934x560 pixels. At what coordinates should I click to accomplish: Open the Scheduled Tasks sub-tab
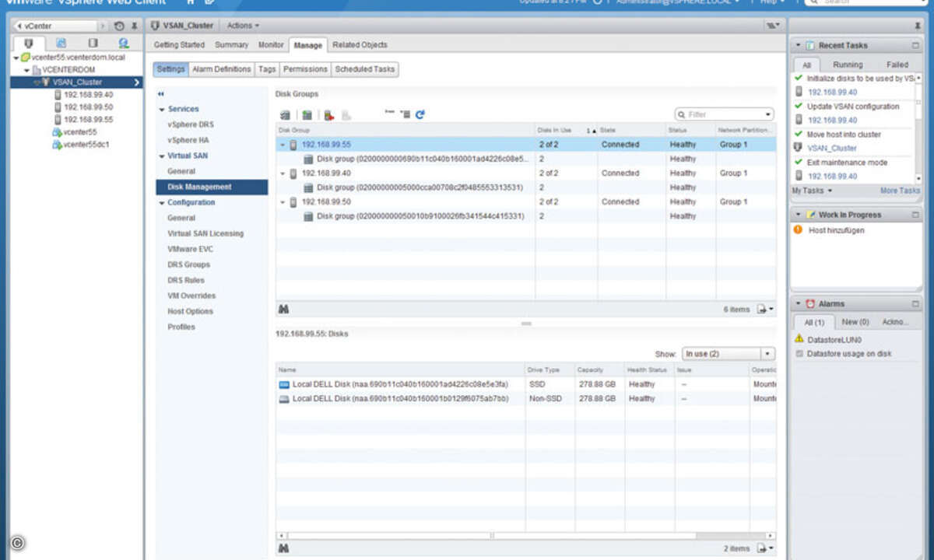365,69
